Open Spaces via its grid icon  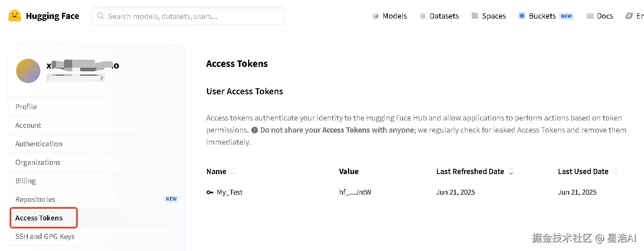click(475, 16)
